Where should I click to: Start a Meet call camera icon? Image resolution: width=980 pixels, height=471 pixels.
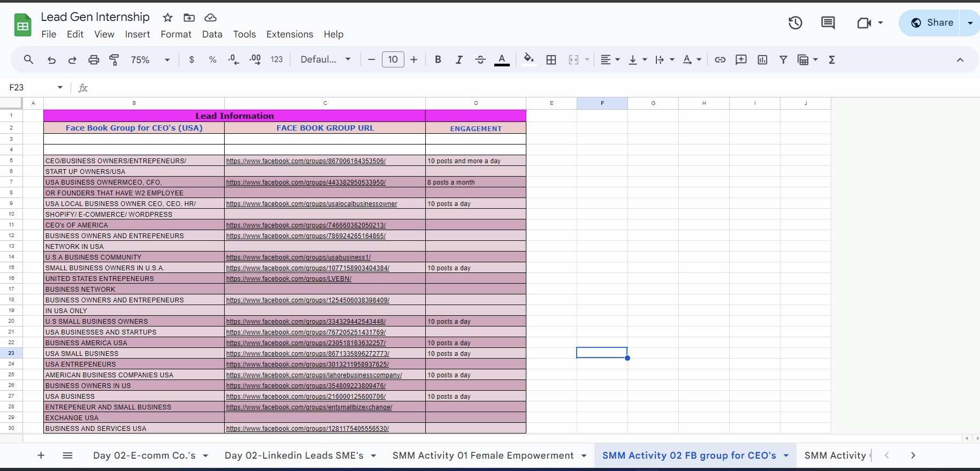coord(864,22)
